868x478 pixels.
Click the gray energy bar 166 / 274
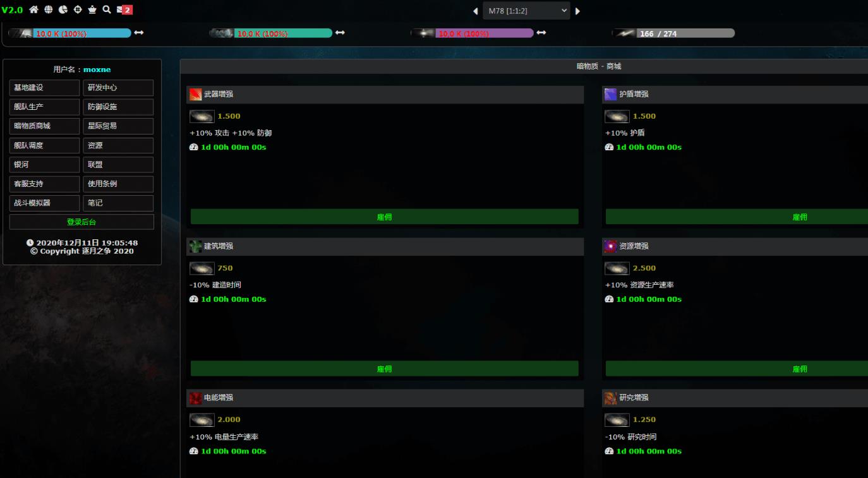[x=685, y=33]
